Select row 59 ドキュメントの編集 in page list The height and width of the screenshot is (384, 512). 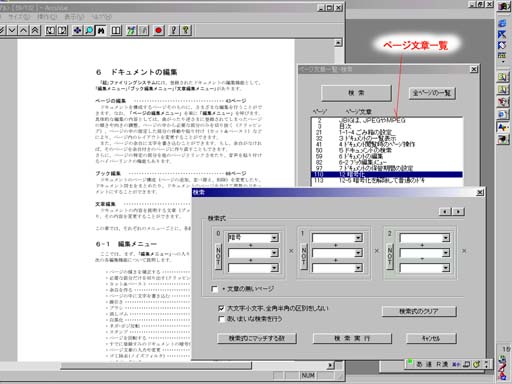[387, 156]
